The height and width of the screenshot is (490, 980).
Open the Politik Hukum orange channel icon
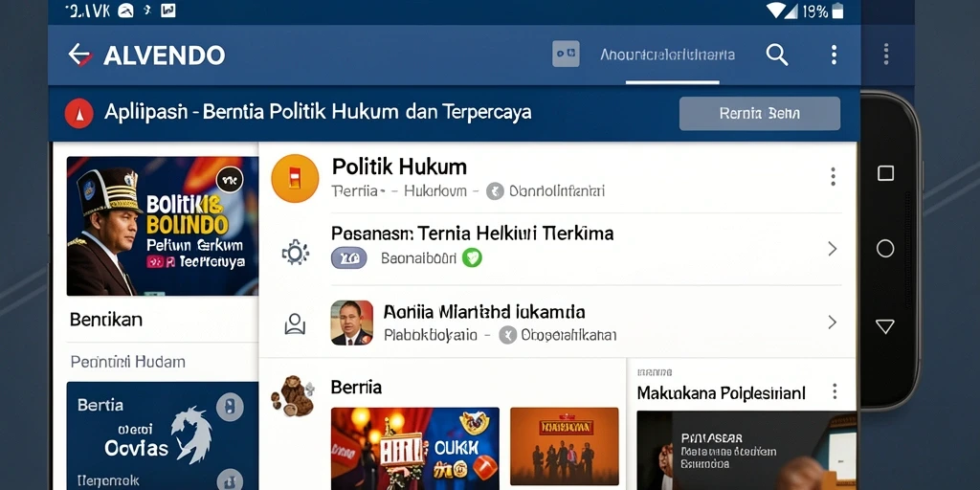pyautogui.click(x=295, y=178)
